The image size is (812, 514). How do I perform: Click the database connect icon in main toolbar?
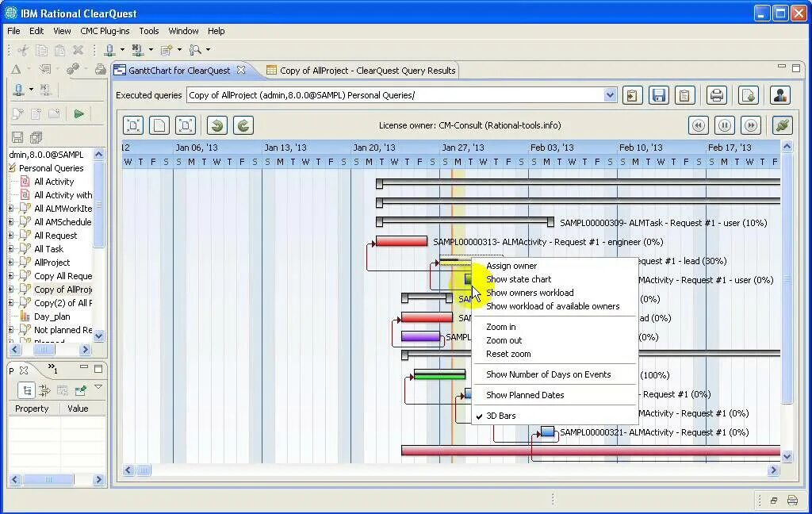tap(109, 50)
